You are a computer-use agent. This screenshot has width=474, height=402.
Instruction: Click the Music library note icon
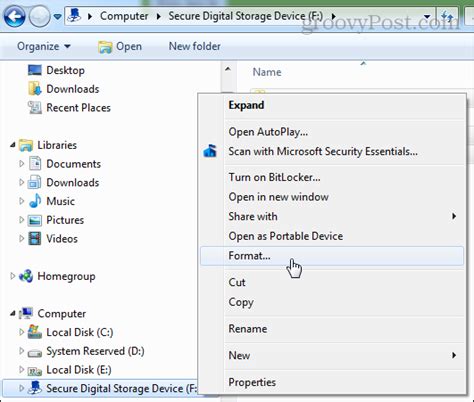35,201
